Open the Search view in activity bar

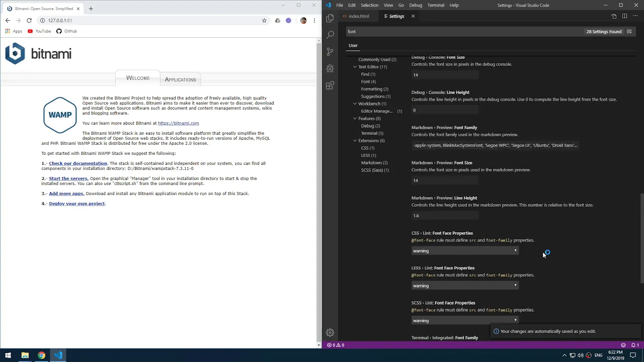pos(330,35)
